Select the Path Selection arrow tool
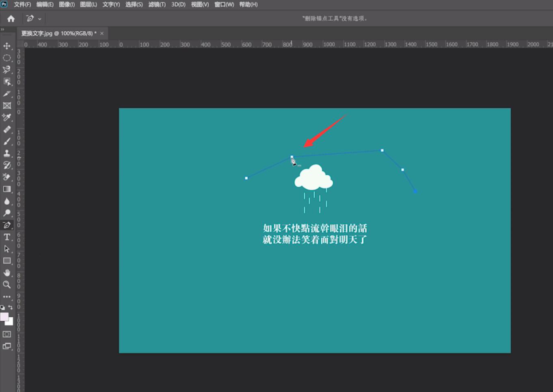The width and height of the screenshot is (553, 392). (x=7, y=249)
